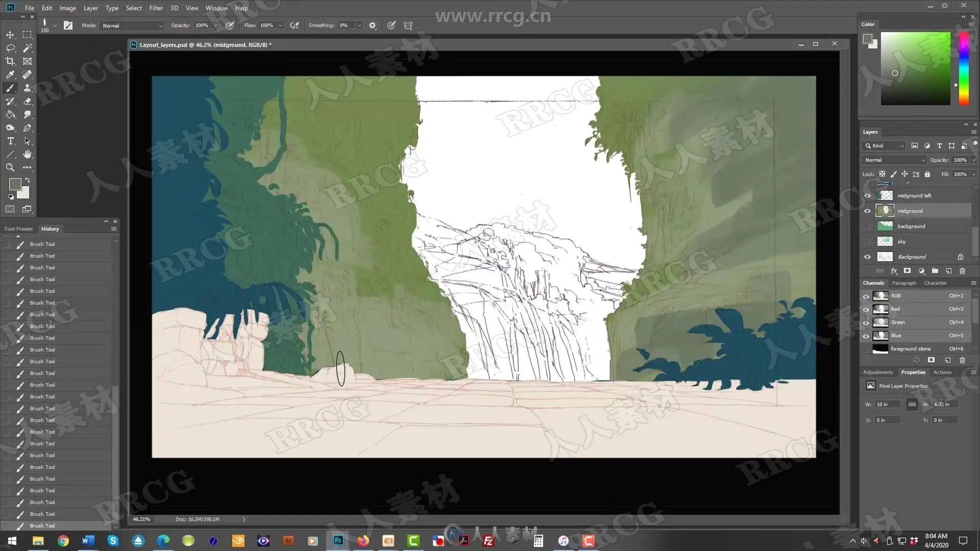Hide the Red channel visibility

click(866, 309)
